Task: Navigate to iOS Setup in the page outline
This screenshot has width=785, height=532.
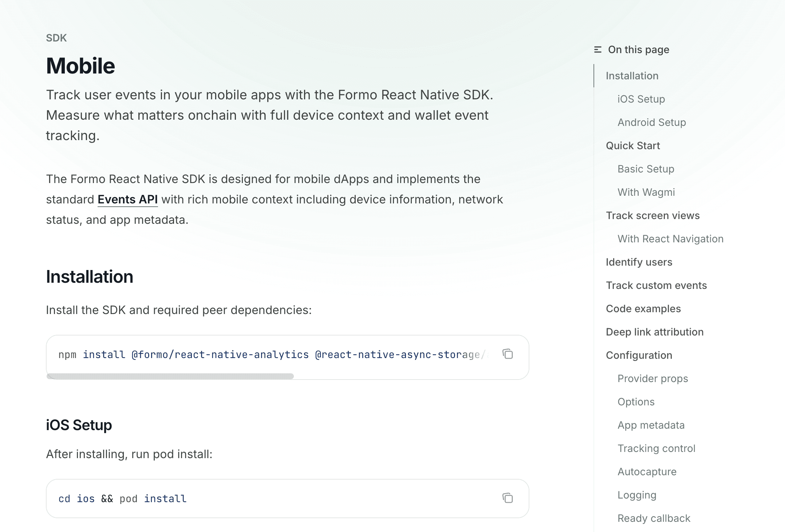Action: [x=641, y=99]
